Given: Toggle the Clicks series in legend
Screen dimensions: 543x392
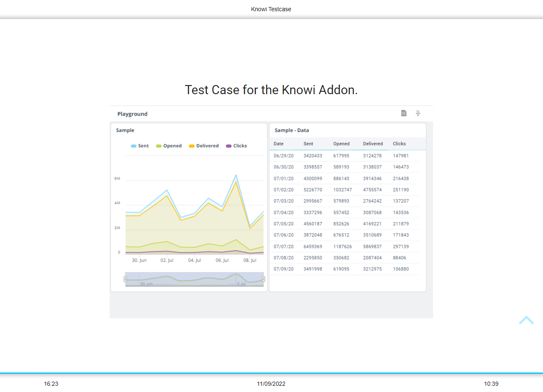Looking at the screenshot, I should (236, 146).
